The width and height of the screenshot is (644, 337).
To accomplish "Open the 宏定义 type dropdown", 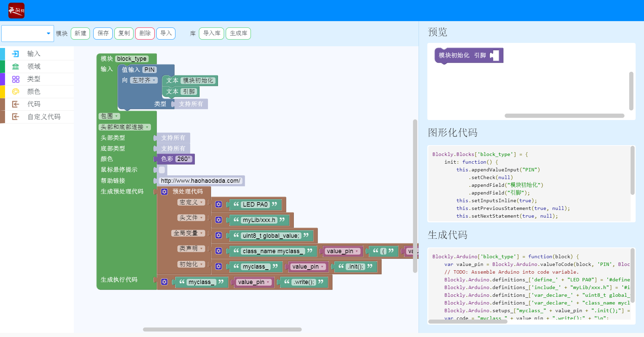I will click(x=191, y=202).
